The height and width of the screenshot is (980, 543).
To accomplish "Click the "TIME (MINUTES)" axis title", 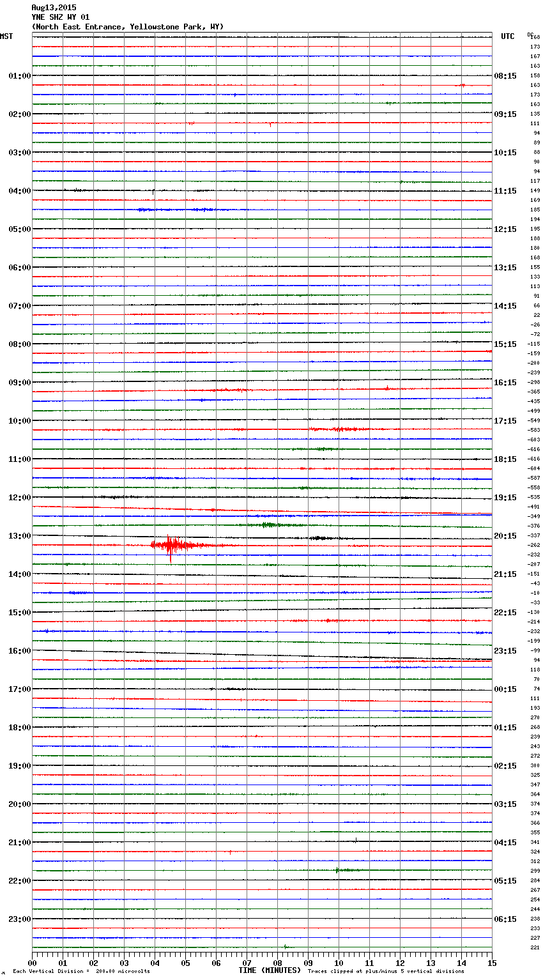I will [270, 970].
